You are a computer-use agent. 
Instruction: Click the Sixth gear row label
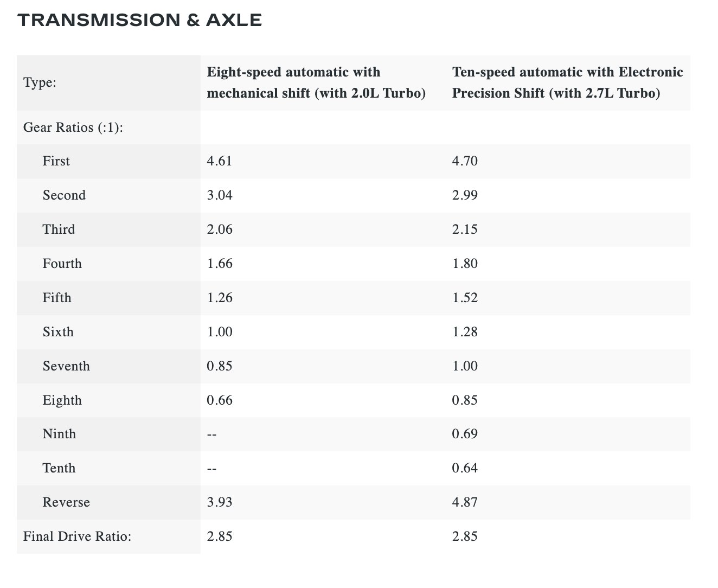point(58,332)
